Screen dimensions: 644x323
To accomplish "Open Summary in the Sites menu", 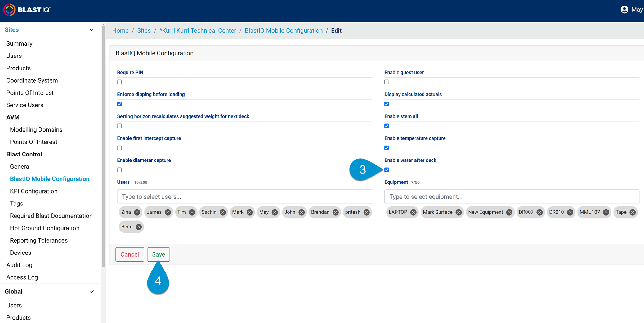I will point(19,43).
